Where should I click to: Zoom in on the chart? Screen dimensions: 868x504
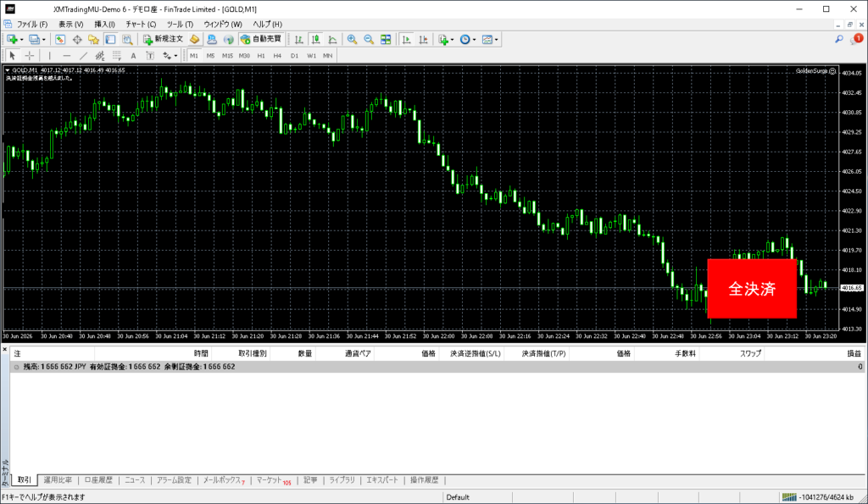(x=352, y=39)
